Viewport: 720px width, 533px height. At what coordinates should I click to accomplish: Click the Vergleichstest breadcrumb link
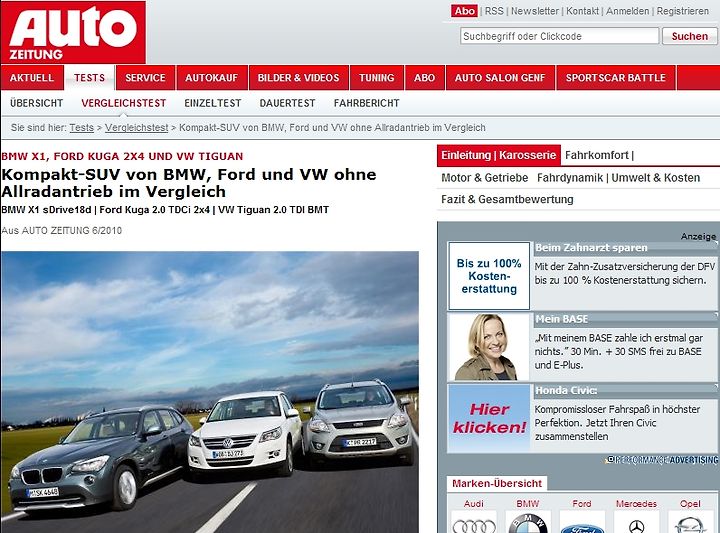coord(136,128)
